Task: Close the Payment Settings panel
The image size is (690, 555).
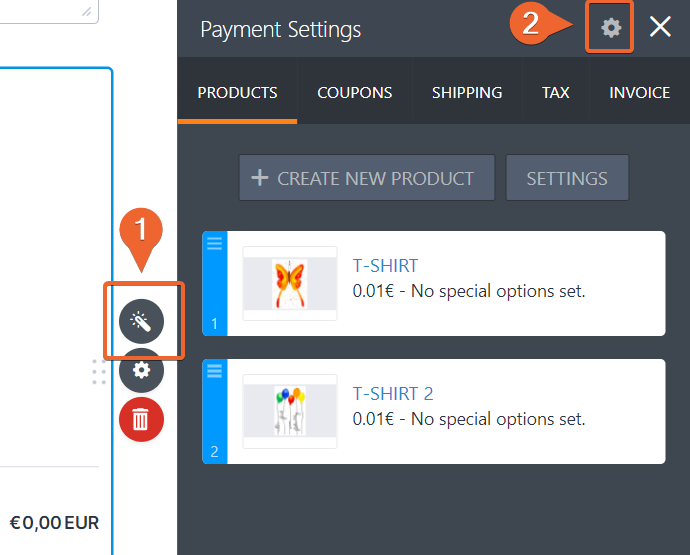Action: click(660, 28)
